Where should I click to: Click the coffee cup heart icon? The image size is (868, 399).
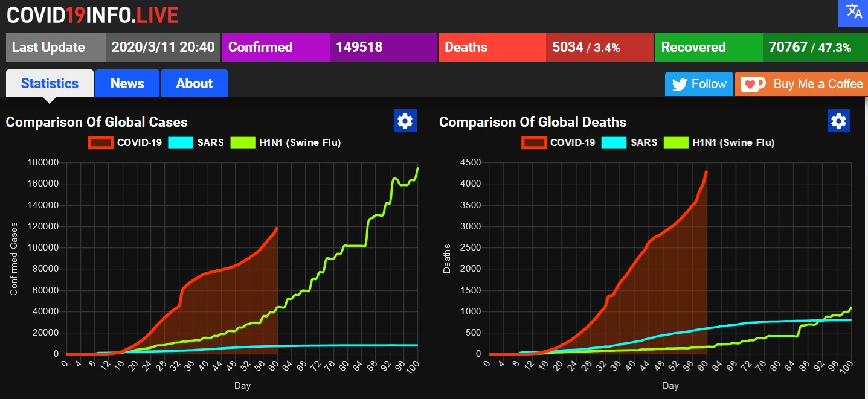pos(753,85)
